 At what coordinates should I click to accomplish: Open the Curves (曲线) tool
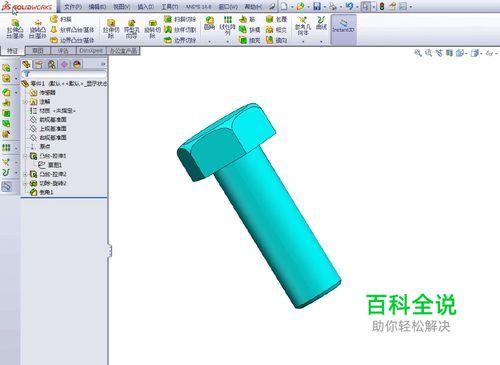coord(321,23)
